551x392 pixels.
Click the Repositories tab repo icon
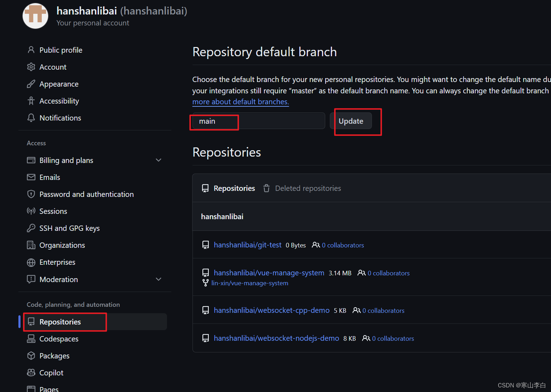(x=205, y=188)
